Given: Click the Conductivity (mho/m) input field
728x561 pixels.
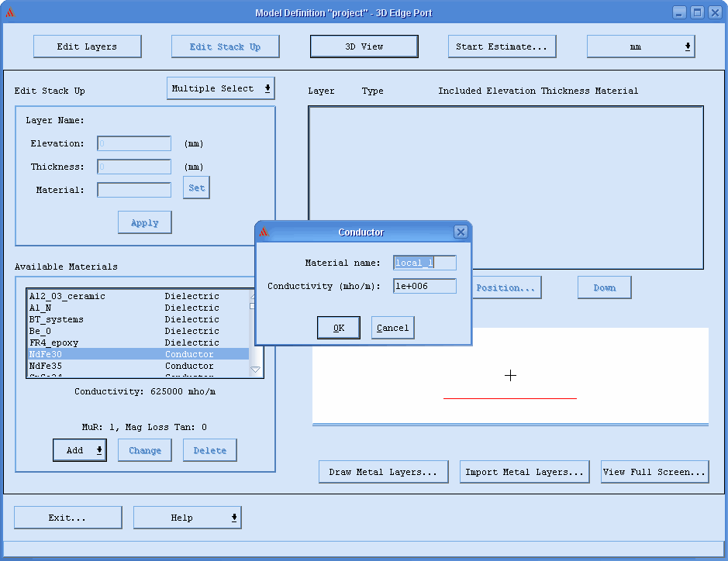Looking at the screenshot, I should (425, 286).
